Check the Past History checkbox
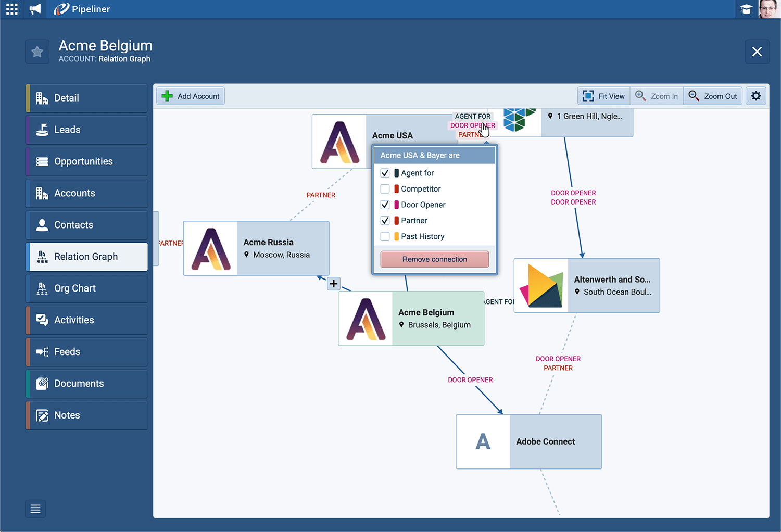The image size is (781, 532). (x=385, y=236)
